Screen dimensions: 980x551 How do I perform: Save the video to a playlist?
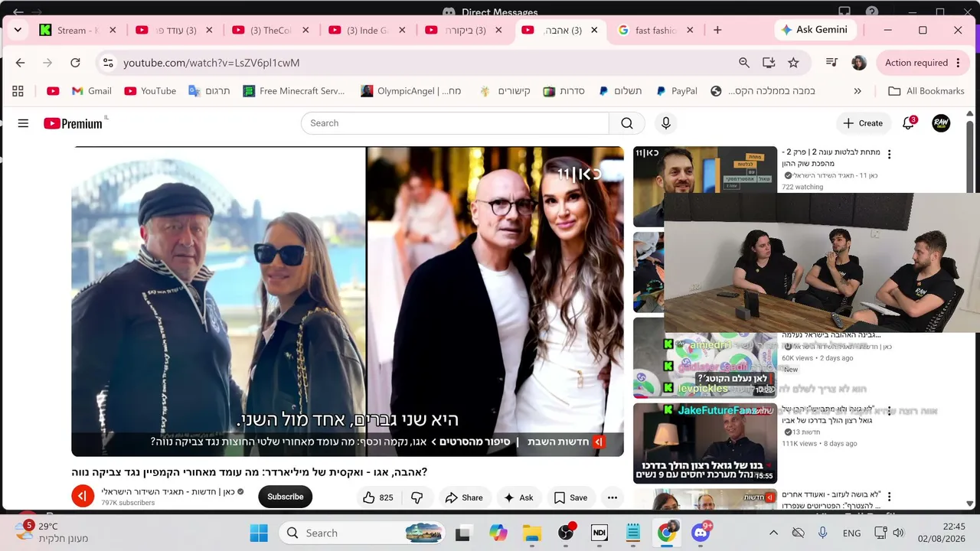[570, 497]
